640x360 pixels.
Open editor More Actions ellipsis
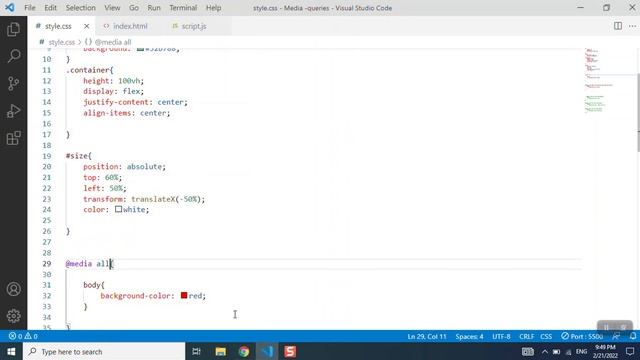click(x=632, y=26)
